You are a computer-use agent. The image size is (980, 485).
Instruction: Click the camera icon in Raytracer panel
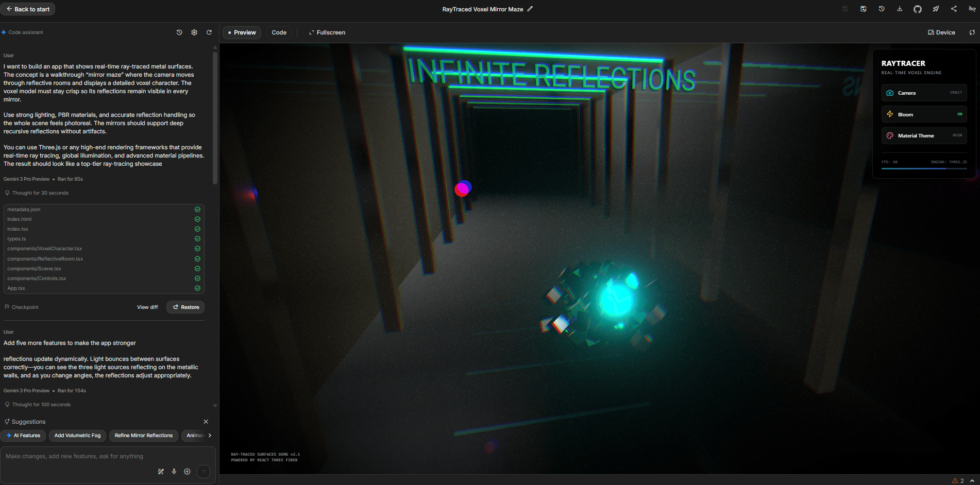pos(890,93)
